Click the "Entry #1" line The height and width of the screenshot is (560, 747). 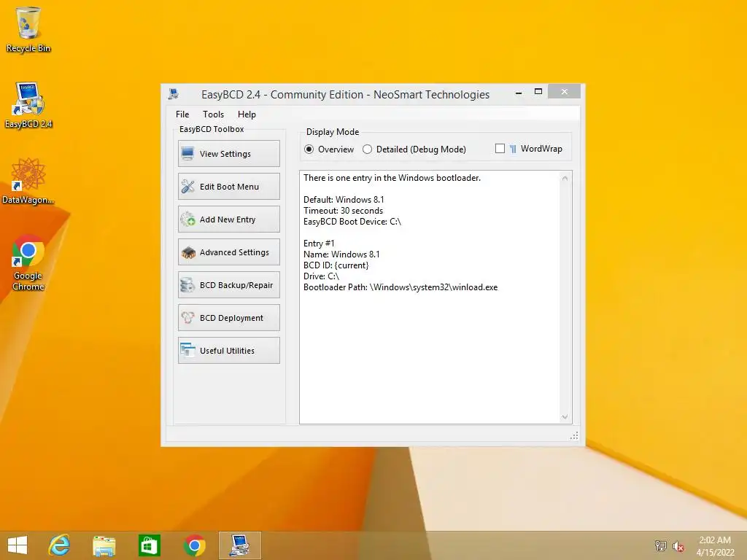(319, 244)
